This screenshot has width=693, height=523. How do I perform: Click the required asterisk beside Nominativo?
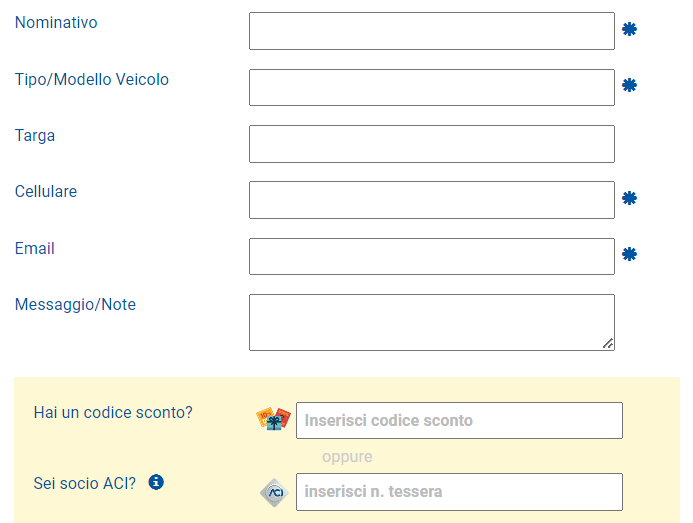[629, 30]
